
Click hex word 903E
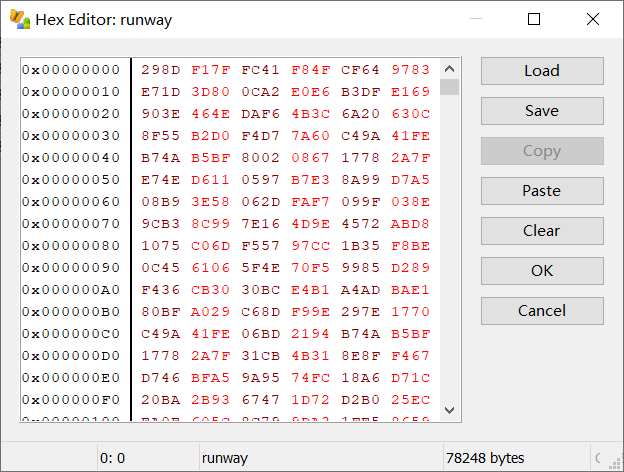pos(161,114)
